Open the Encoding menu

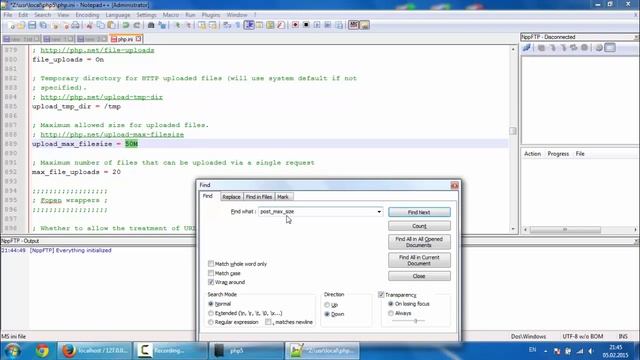click(87, 15)
